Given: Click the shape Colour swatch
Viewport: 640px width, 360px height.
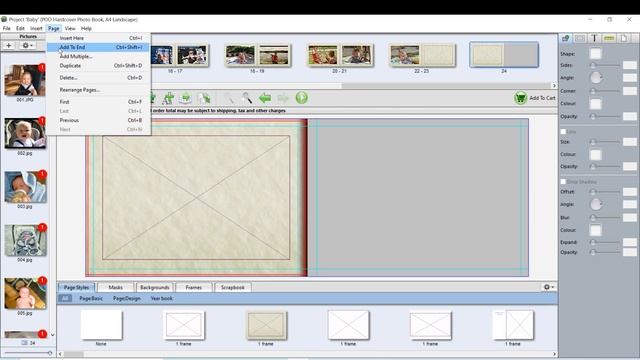Looking at the screenshot, I should [x=595, y=104].
